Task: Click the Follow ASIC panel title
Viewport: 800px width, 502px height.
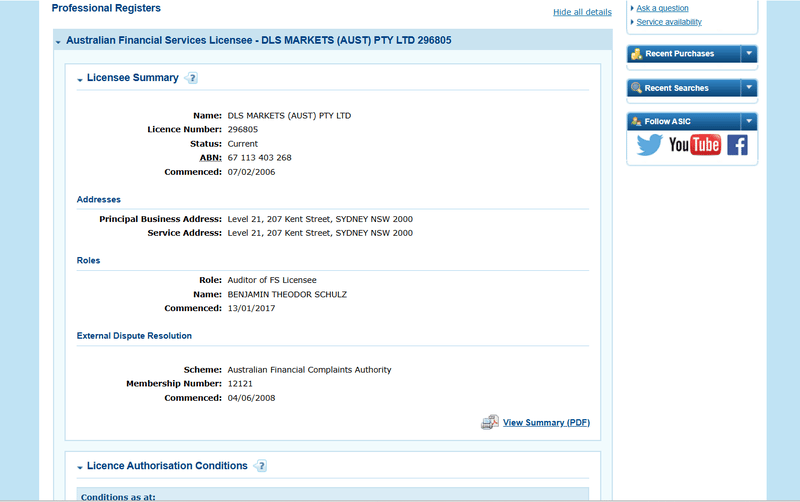Action: click(667, 121)
